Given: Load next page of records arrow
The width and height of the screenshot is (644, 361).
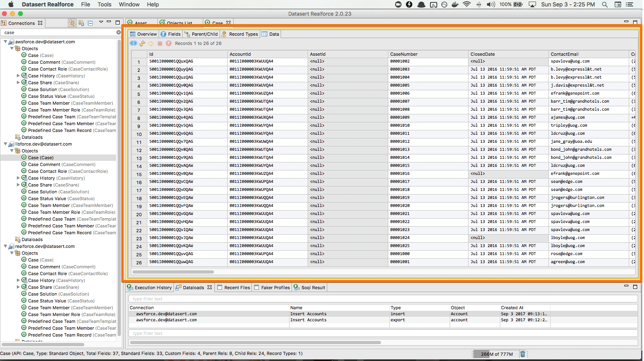Looking at the screenshot, I should point(151,43).
